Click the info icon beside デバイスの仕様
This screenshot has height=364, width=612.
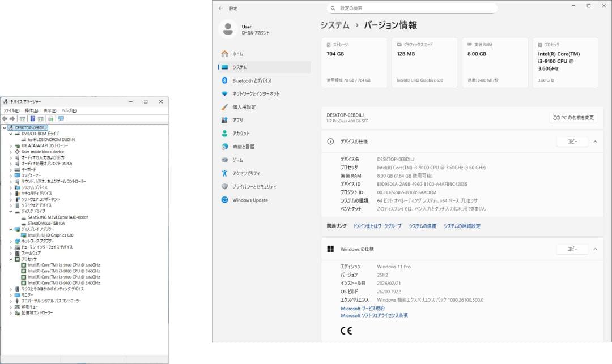point(330,142)
